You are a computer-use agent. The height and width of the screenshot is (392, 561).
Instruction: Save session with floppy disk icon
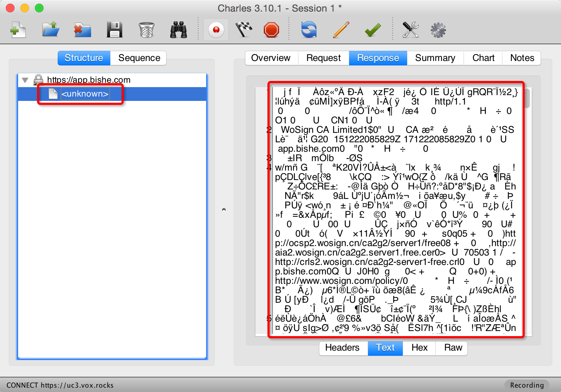(x=114, y=30)
